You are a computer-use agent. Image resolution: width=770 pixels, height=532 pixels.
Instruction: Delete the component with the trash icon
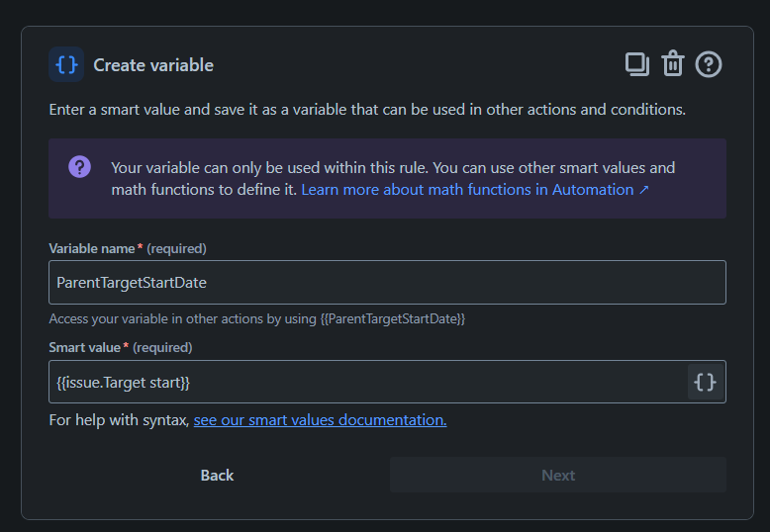pos(673,64)
